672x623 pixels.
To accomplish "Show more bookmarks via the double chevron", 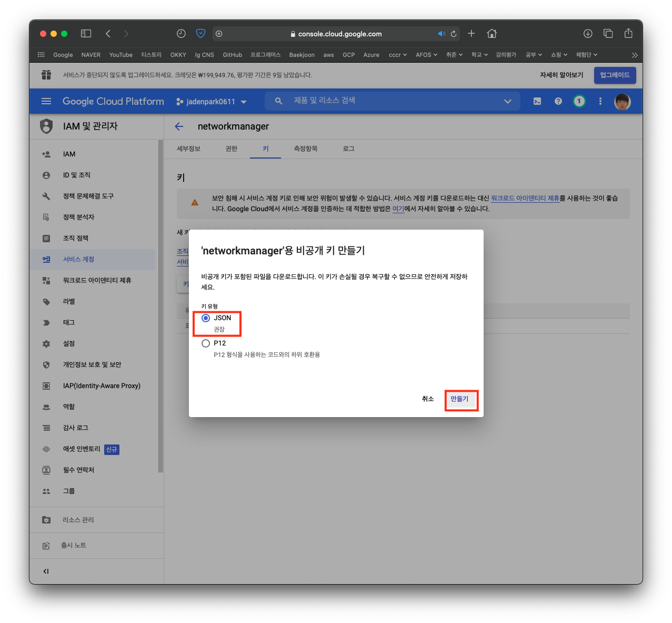I will coord(635,55).
